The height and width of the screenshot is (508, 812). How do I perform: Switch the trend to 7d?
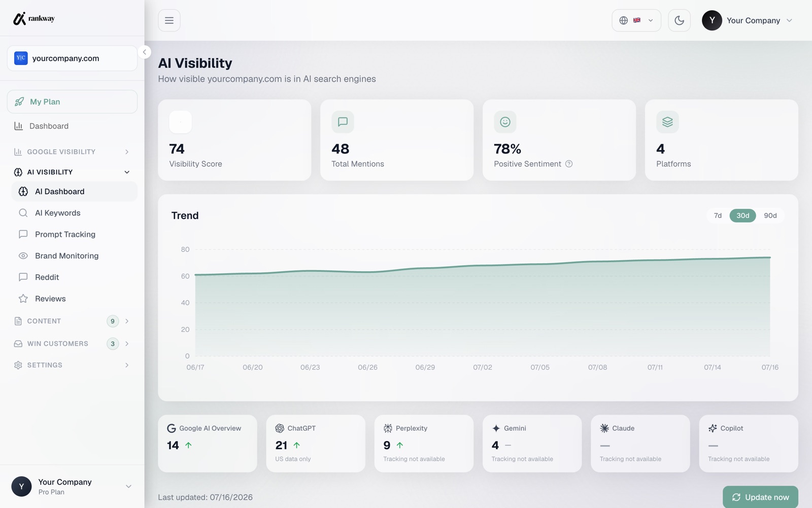[718, 215]
